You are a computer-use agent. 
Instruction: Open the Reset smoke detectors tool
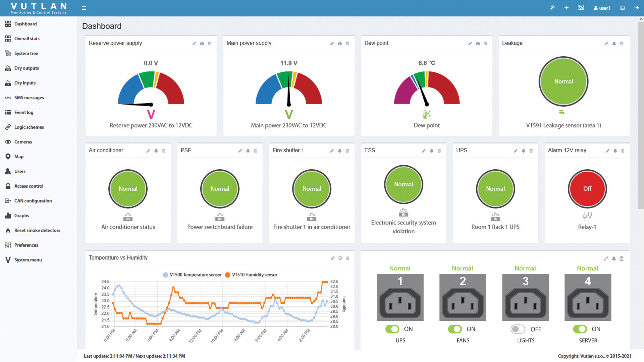pos(37,230)
